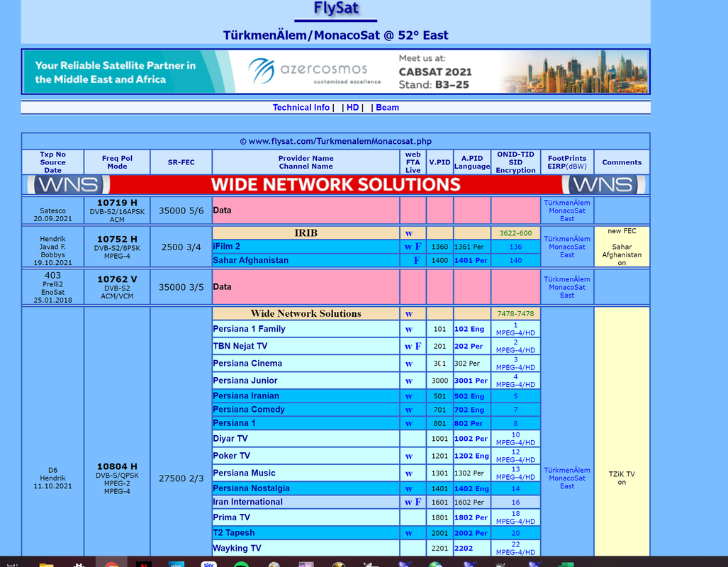Click the Persiana Cinema channel name
Image resolution: width=728 pixels, height=567 pixels.
(x=247, y=364)
